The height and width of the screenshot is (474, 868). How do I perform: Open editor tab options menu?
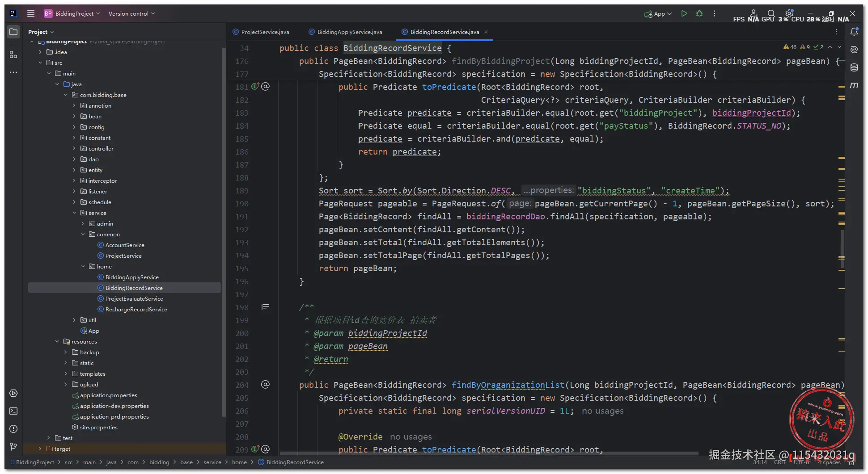point(836,32)
